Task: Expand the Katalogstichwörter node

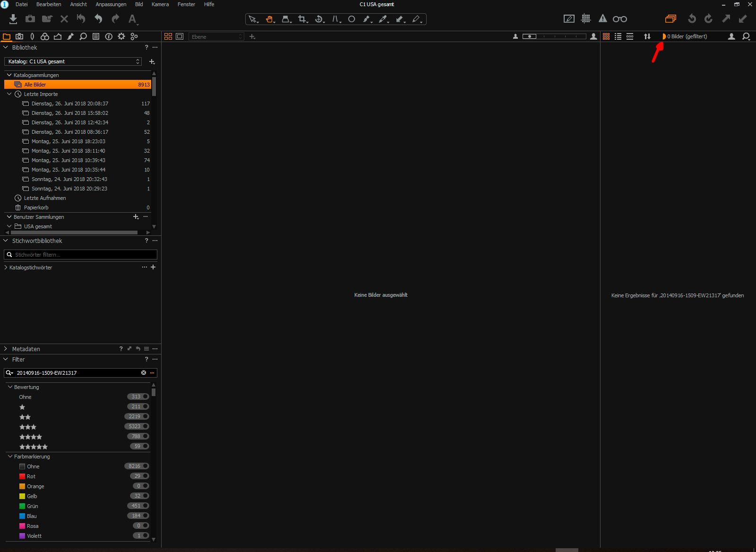Action: click(x=6, y=267)
